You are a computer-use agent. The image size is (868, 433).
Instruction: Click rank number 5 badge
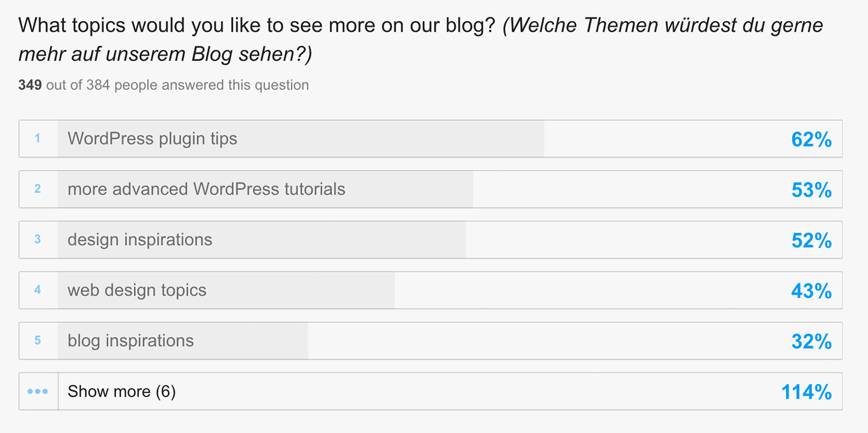37,341
